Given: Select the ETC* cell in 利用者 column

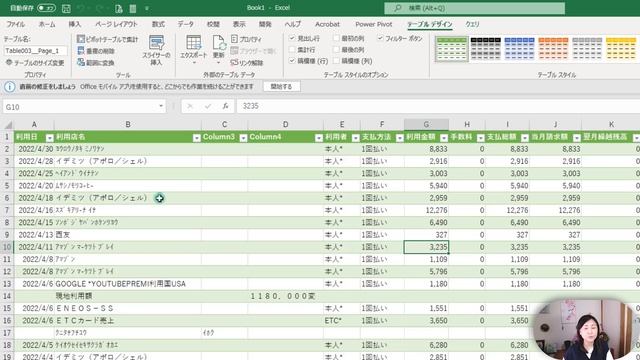Looking at the screenshot, I should click(x=342, y=320).
